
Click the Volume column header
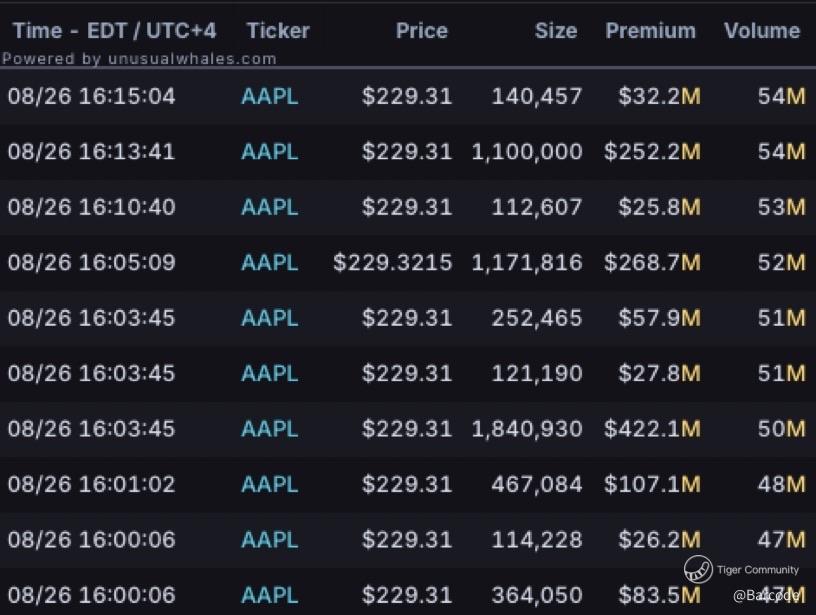click(762, 30)
